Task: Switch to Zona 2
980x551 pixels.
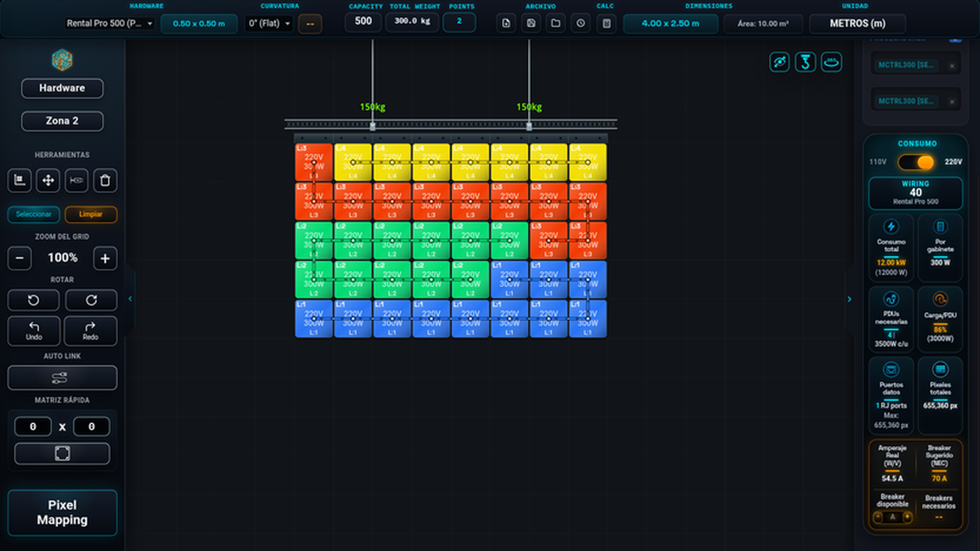Action: click(x=62, y=121)
